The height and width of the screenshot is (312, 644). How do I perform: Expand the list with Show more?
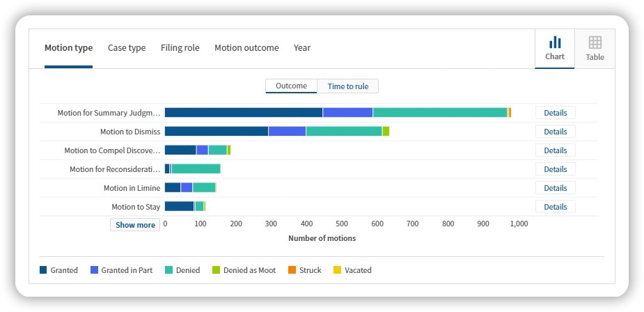point(135,225)
